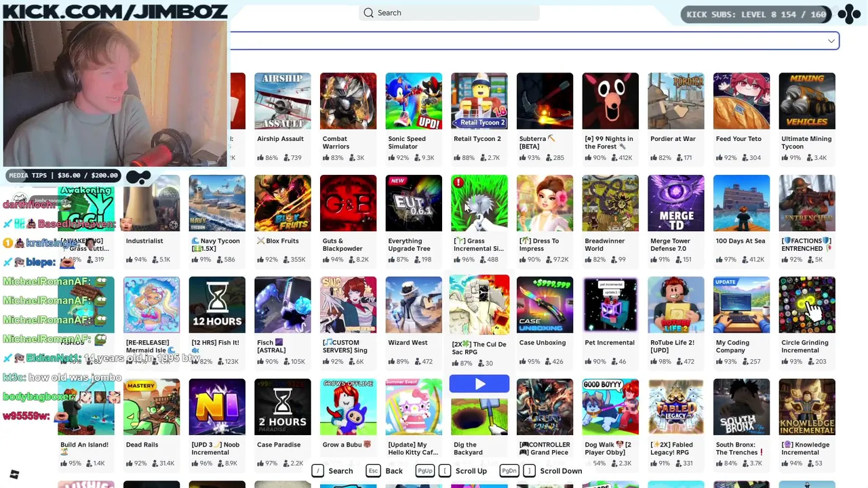Click the magnifier icon in the search bar
Viewport: 868px width, 488px height.
(368, 13)
